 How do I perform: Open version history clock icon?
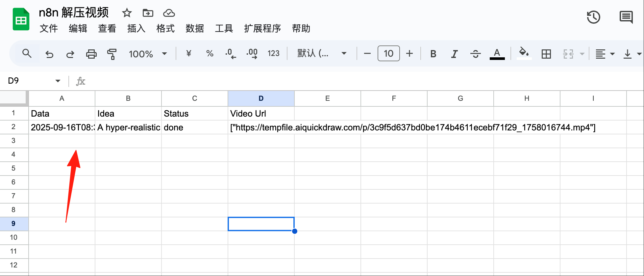tap(594, 17)
